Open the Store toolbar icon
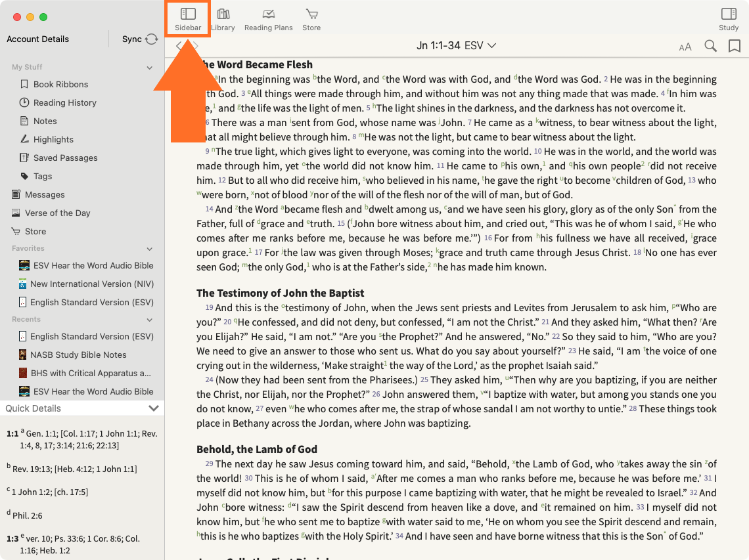Viewport: 749px width, 560px height. pyautogui.click(x=311, y=19)
